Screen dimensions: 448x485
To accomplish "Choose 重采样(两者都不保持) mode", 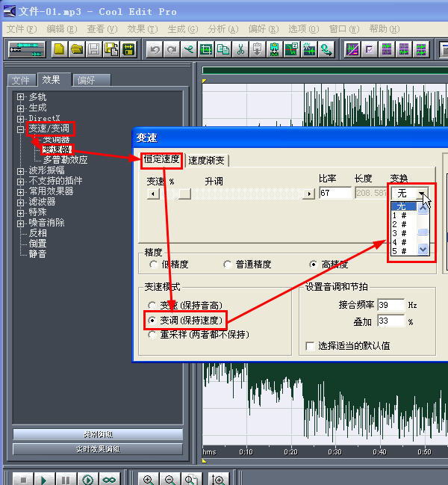I will (x=152, y=335).
